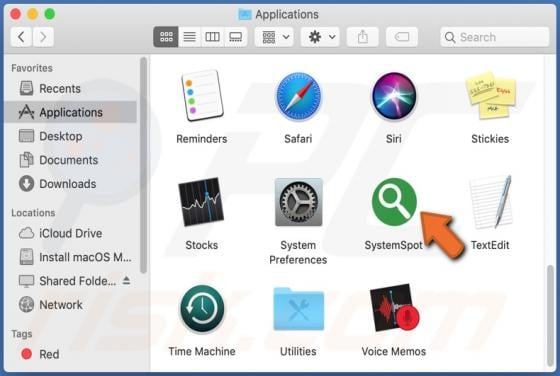
Task: Click the Locations section header
Action: tap(33, 213)
